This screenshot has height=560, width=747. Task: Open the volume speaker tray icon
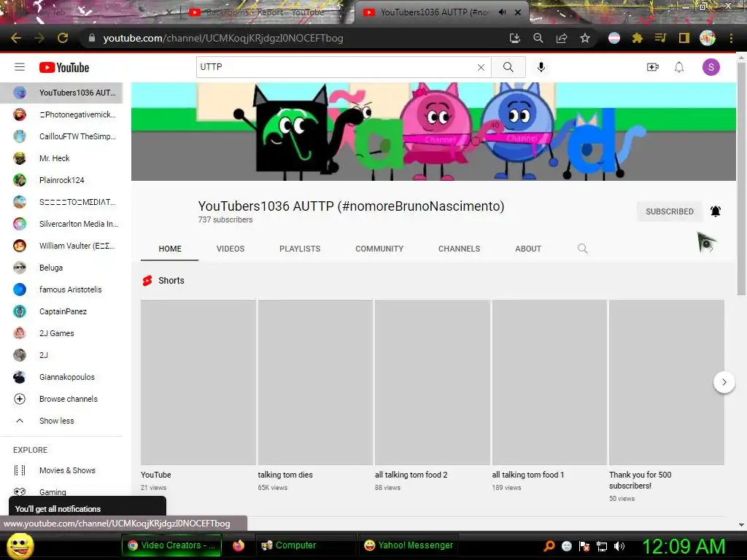[619, 546]
